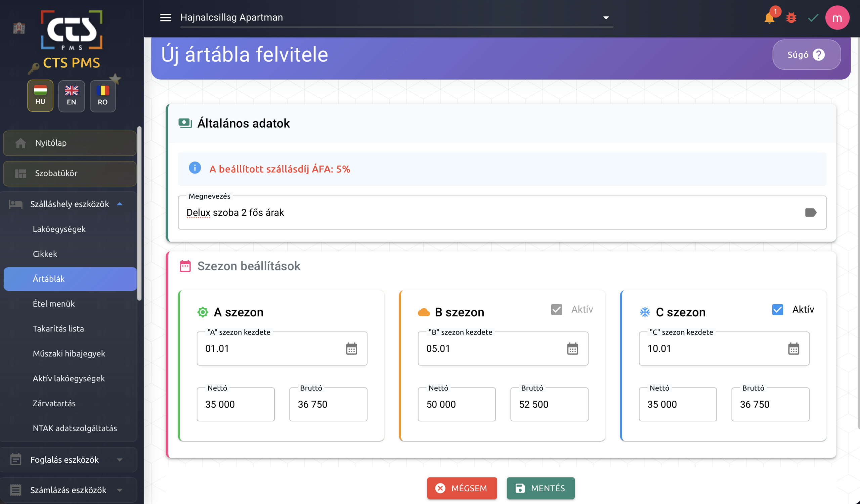Click the red bug report icon
Screen dimensions: 860x504
coord(791,18)
